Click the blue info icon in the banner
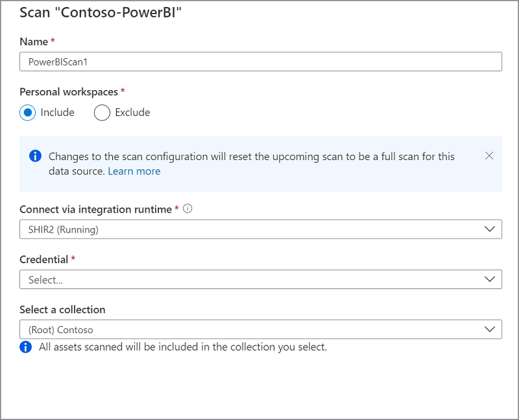 click(x=34, y=156)
